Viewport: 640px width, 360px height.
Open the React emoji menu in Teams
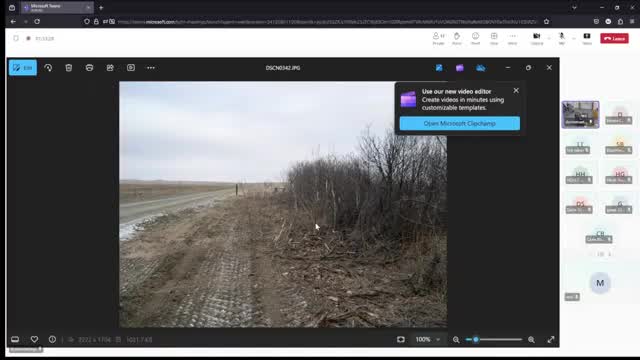tap(476, 38)
